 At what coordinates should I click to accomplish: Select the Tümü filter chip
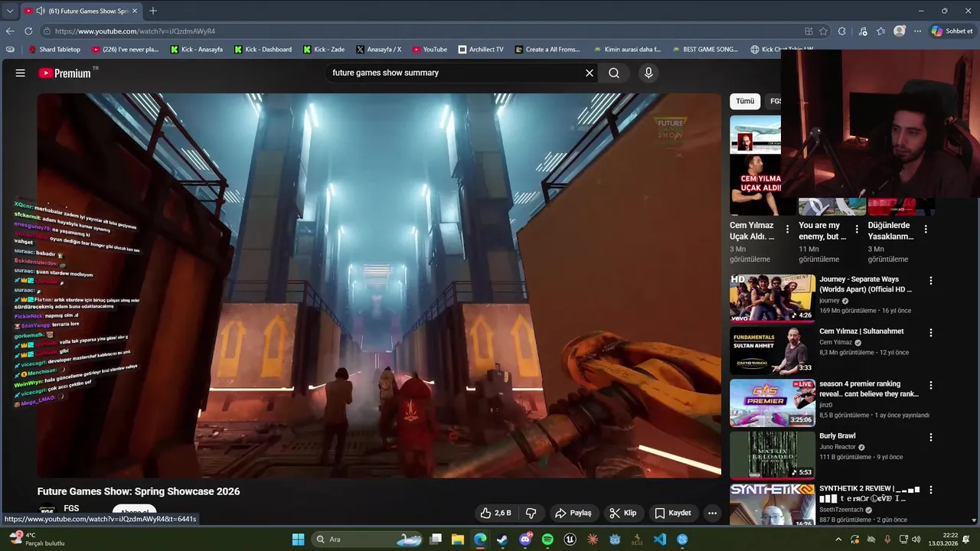coord(745,101)
